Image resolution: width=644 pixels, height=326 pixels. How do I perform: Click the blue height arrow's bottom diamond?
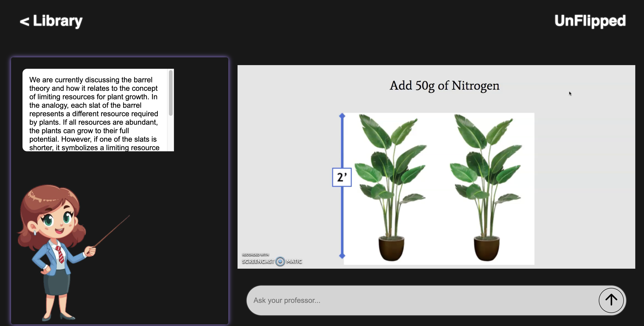pyautogui.click(x=342, y=256)
